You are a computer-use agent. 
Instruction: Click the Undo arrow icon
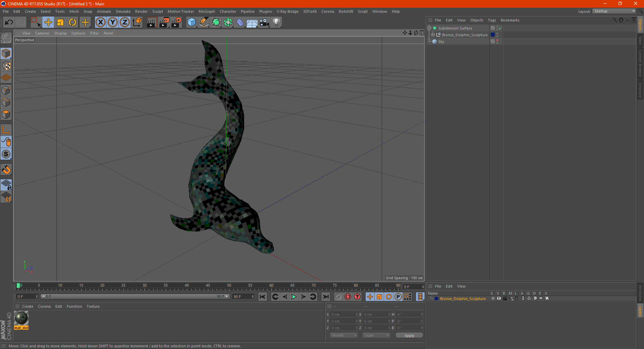[9, 22]
